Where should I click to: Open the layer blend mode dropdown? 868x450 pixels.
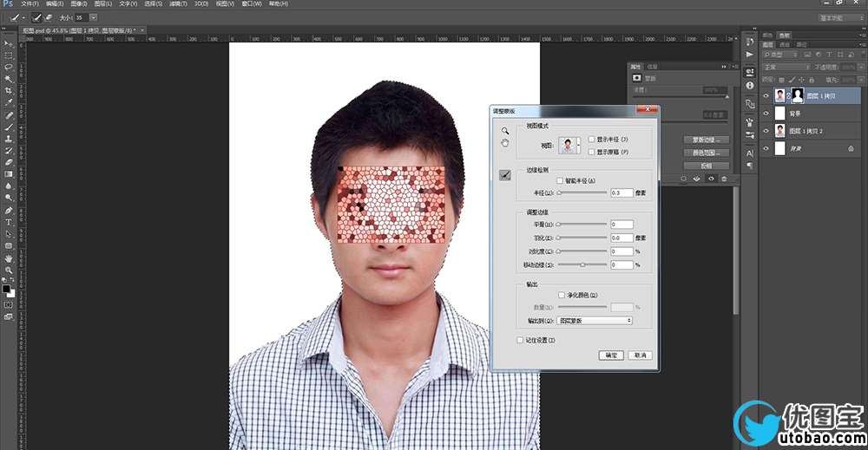point(786,67)
